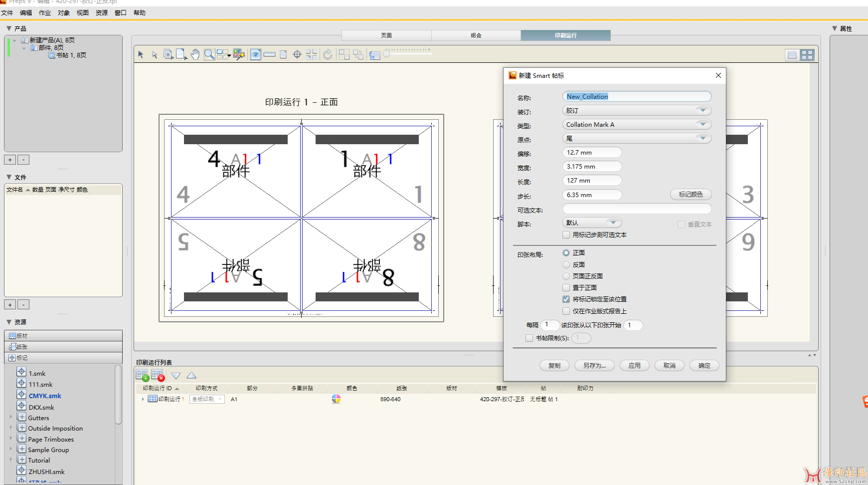Toggle the eye preview icon in toolbar

[255, 54]
